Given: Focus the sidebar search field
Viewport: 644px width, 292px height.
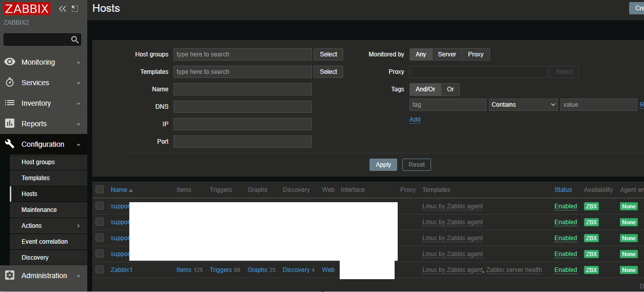Looking at the screenshot, I should tap(37, 40).
